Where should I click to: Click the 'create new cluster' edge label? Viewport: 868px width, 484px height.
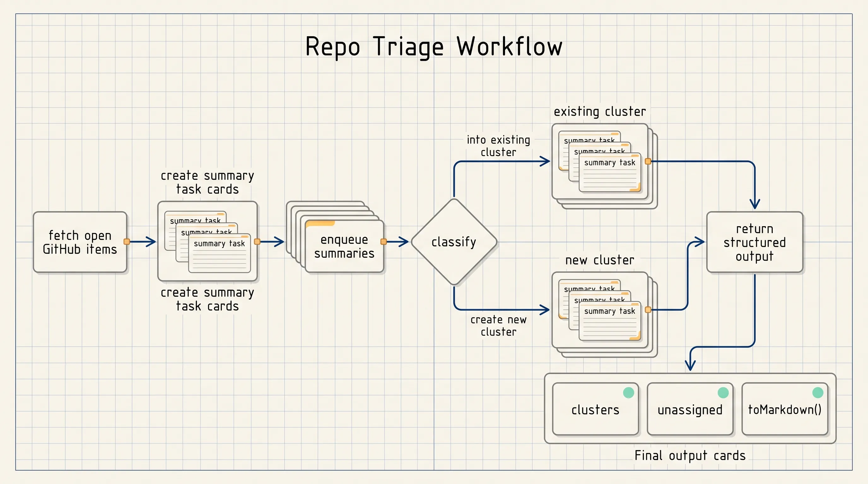[x=498, y=326]
